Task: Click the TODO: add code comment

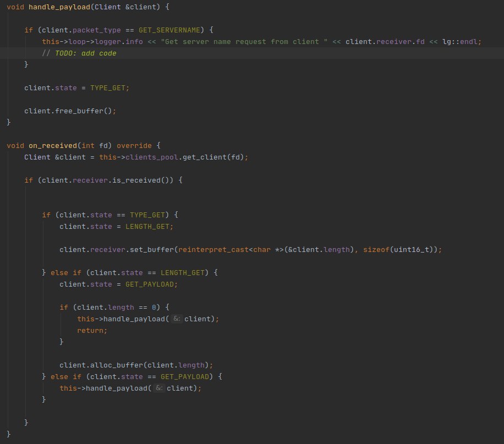Action: [x=79, y=53]
